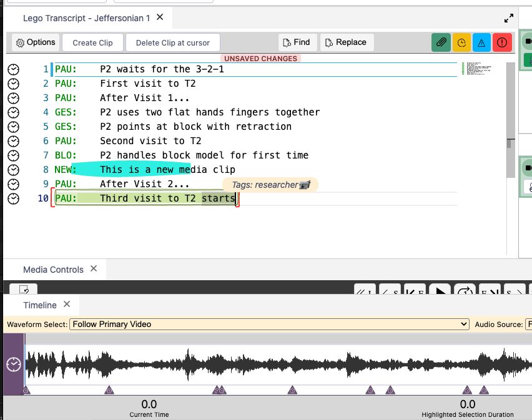532x420 pixels.
Task: Close the Timeline tab
Action: 67,304
